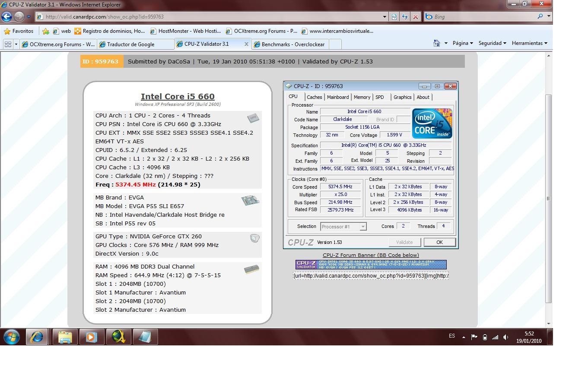588x370 pixels.
Task: Open Windows Explorer from the taskbar
Action: tap(65, 337)
